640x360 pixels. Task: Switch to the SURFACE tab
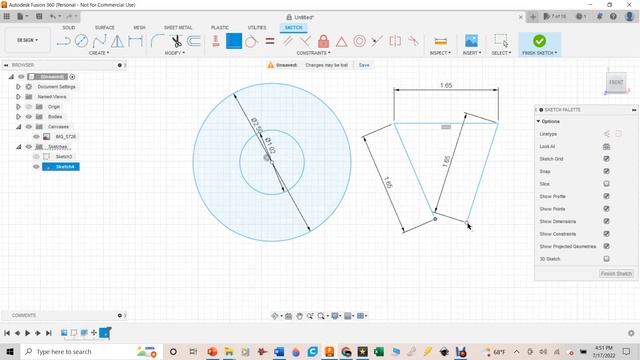pyautogui.click(x=104, y=27)
